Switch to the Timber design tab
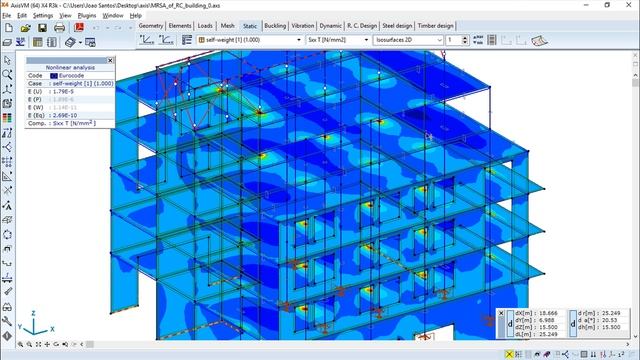 coord(435,26)
